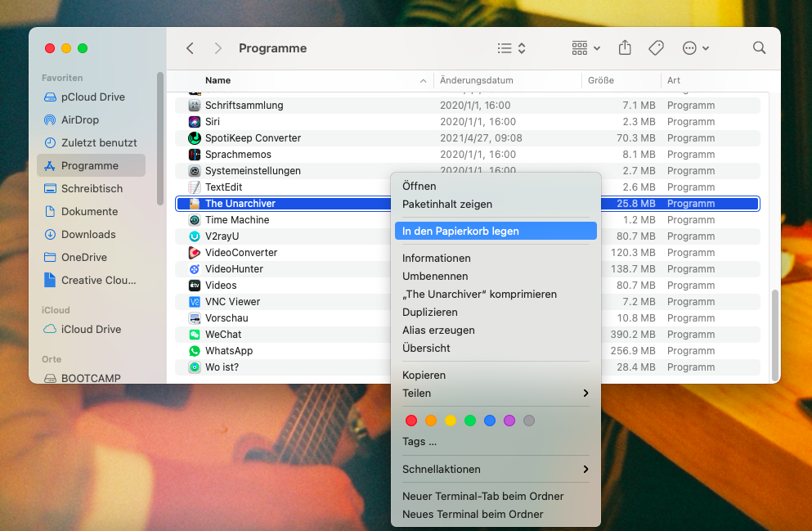Apply the yellow tag color
Screen dimensions: 812x531
pos(451,421)
